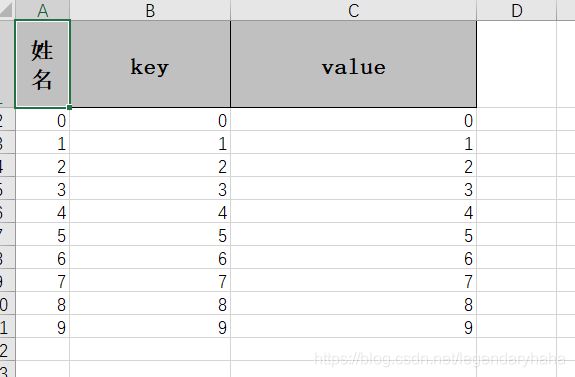Select cell in column C containing 5
This screenshot has height=377, width=575.
[354, 234]
